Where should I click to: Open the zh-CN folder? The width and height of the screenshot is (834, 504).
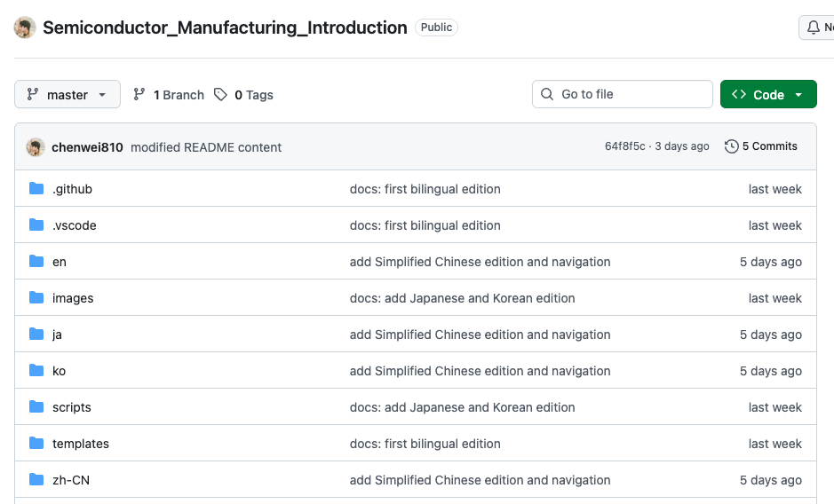tap(71, 480)
